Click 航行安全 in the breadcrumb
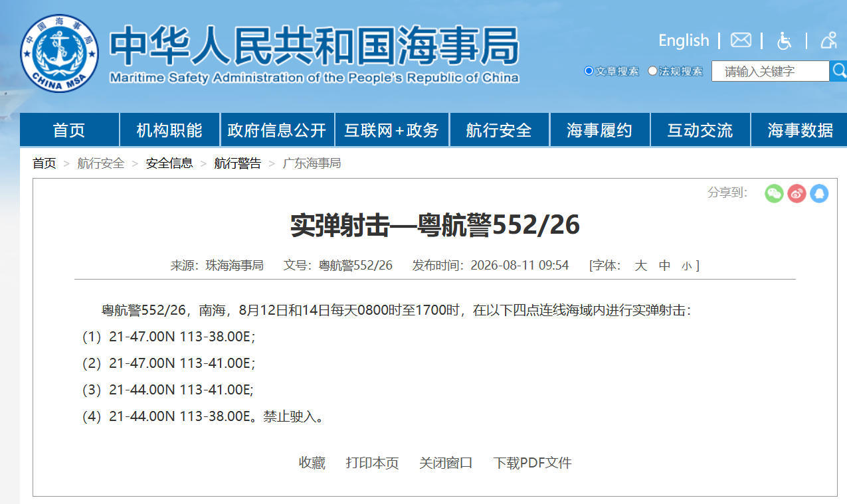The width and height of the screenshot is (847, 504). (101, 163)
